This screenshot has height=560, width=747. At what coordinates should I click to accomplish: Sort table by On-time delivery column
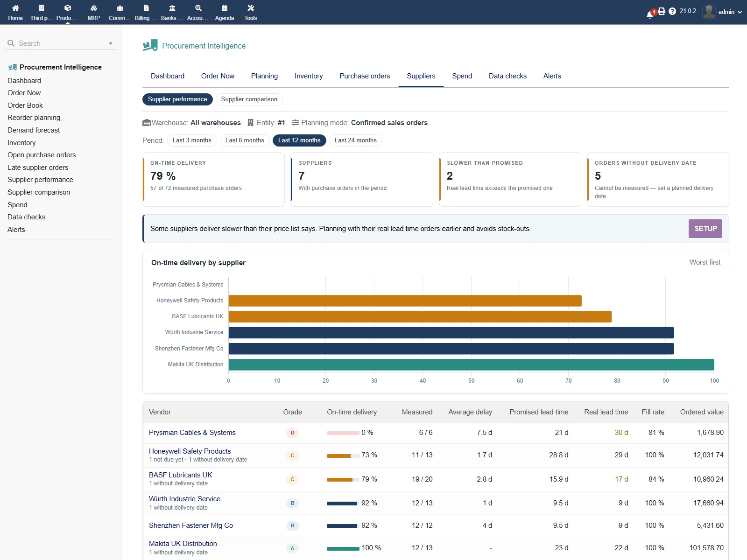point(352,412)
